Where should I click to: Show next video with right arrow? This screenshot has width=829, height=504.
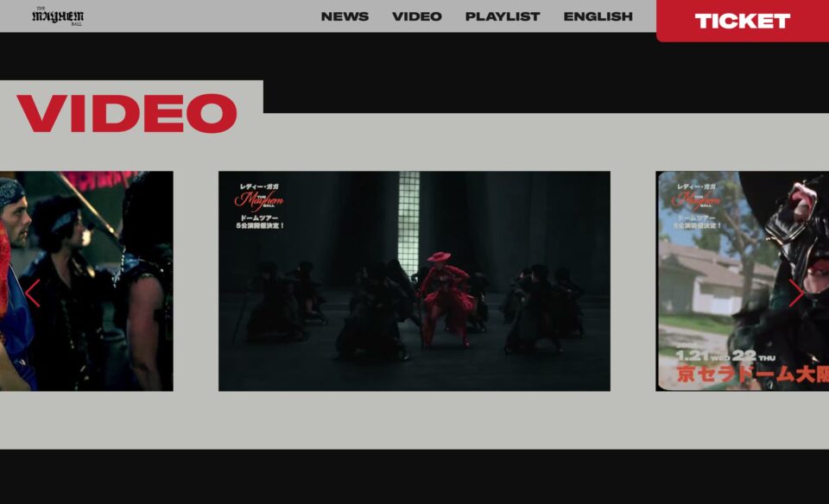pyautogui.click(x=796, y=293)
